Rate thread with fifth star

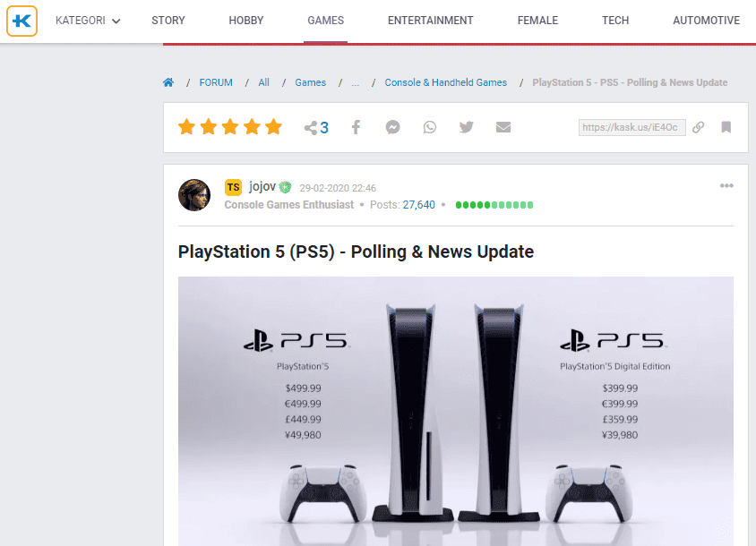pos(273,127)
